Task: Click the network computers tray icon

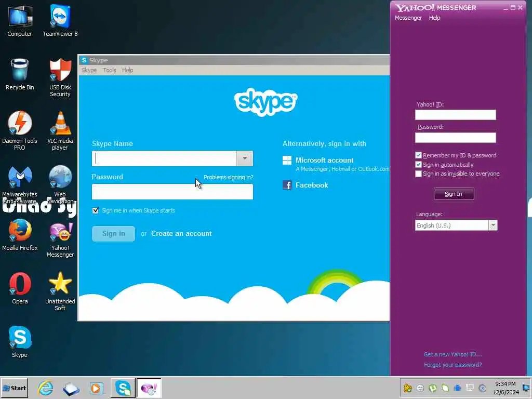Action: pyautogui.click(x=470, y=388)
